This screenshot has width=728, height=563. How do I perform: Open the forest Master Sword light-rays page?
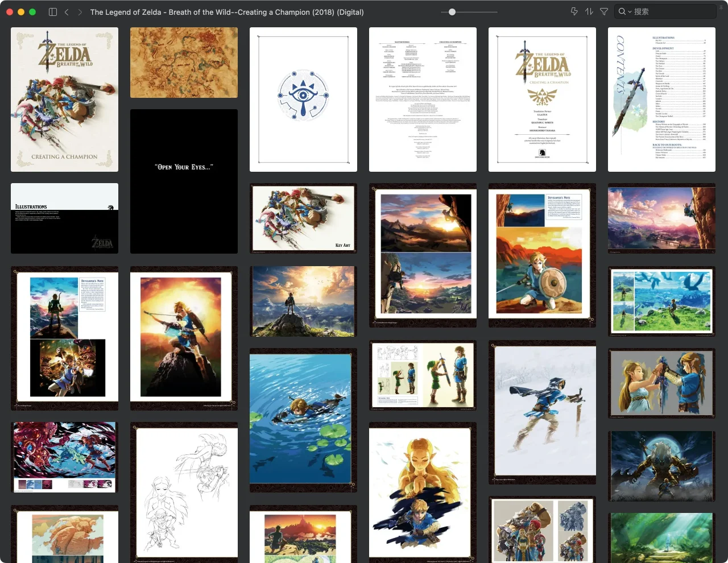(x=662, y=538)
